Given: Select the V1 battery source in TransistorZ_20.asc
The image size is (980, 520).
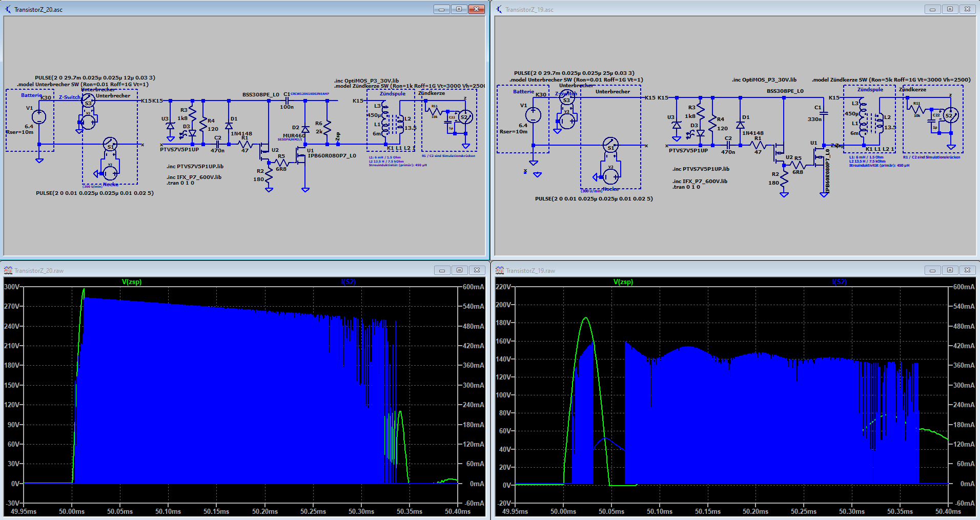Looking at the screenshot, I should coord(39,117).
